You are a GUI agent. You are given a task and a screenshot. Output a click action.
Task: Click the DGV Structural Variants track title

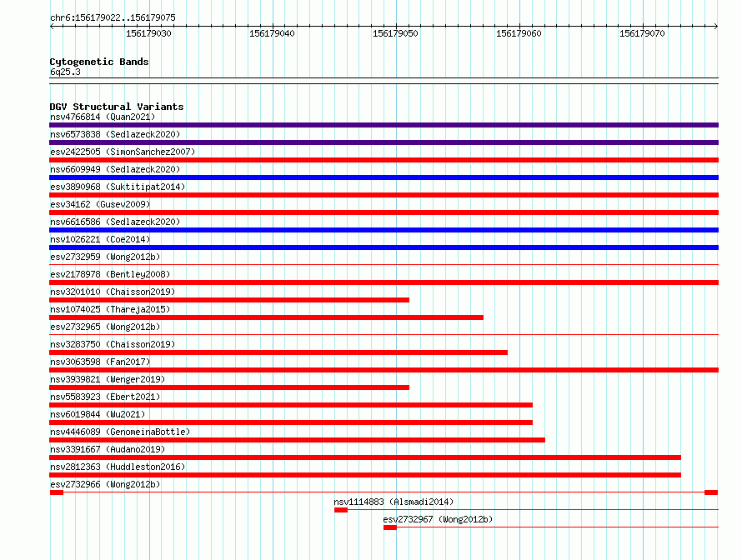(x=117, y=107)
